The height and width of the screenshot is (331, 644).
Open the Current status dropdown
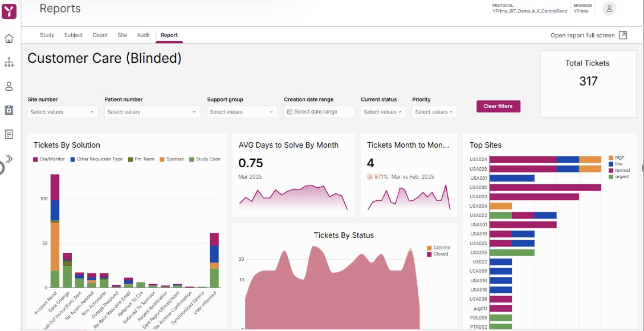[383, 112]
